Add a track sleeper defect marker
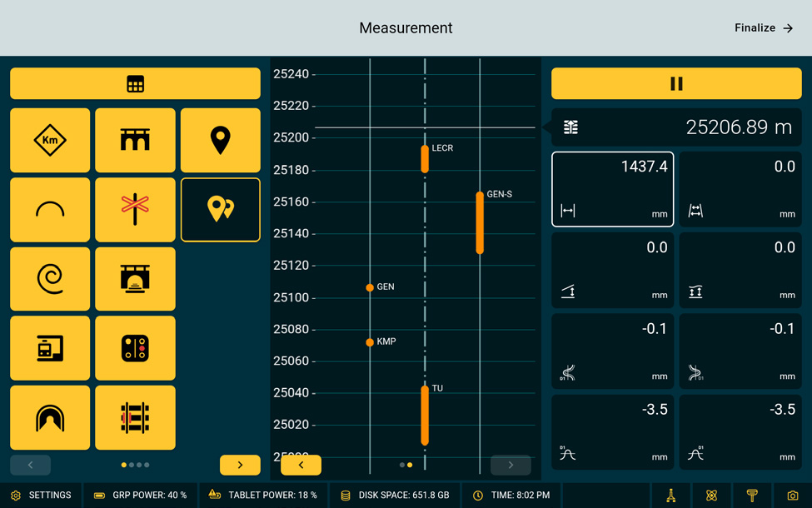Screen dimensions: 812x508 [x=135, y=417]
